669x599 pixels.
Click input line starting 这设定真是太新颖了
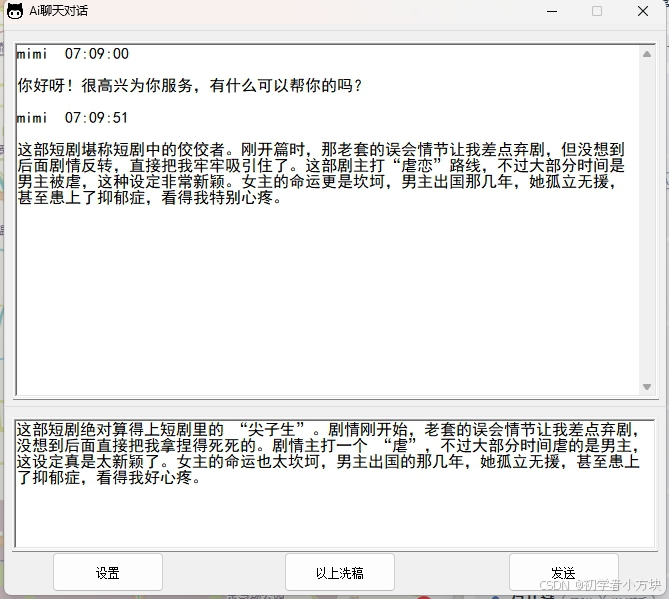pos(328,462)
